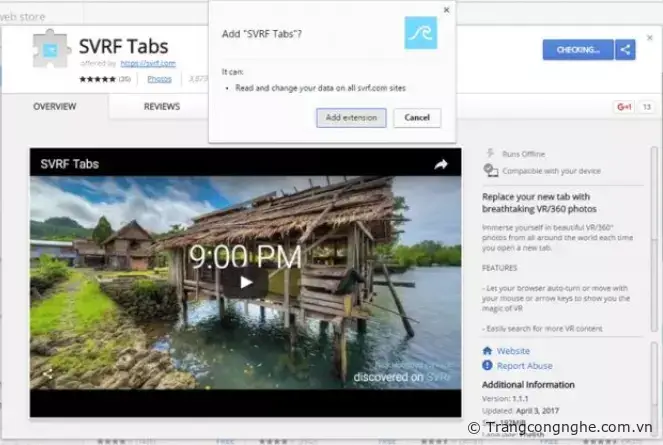Open the Website link

(x=513, y=351)
